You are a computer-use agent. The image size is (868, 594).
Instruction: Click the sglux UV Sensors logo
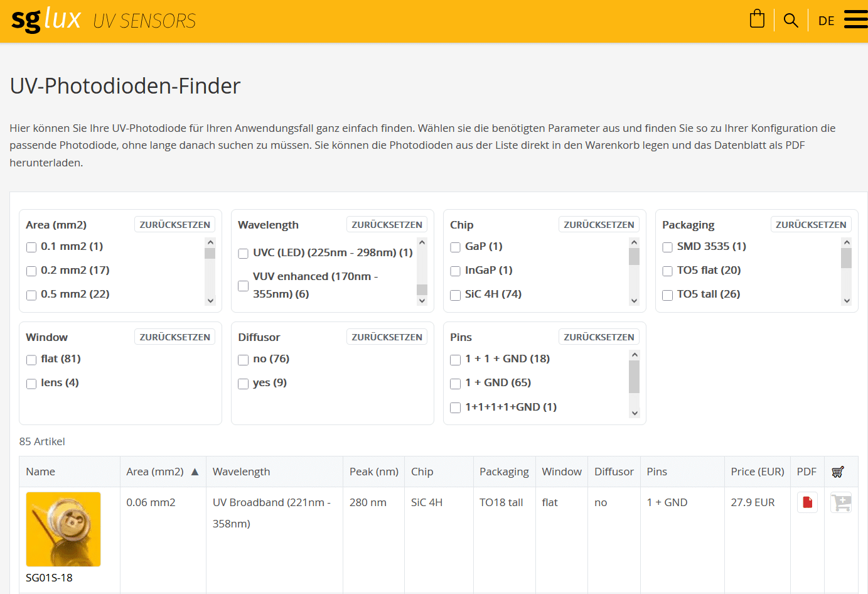coord(104,20)
